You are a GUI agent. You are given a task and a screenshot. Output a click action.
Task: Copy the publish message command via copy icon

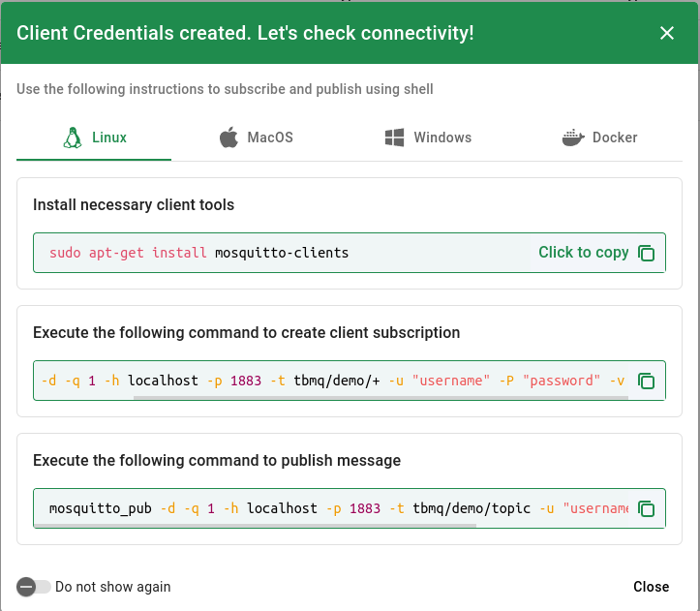click(x=647, y=508)
